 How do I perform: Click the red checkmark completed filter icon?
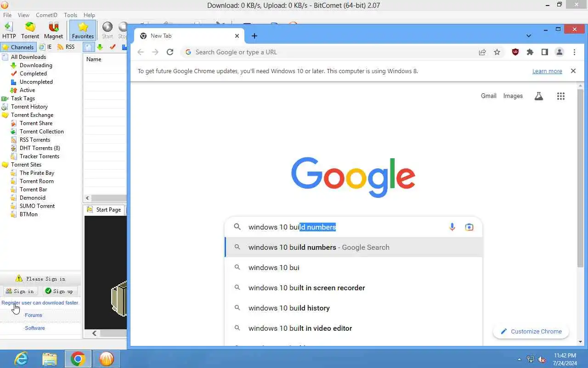112,47
